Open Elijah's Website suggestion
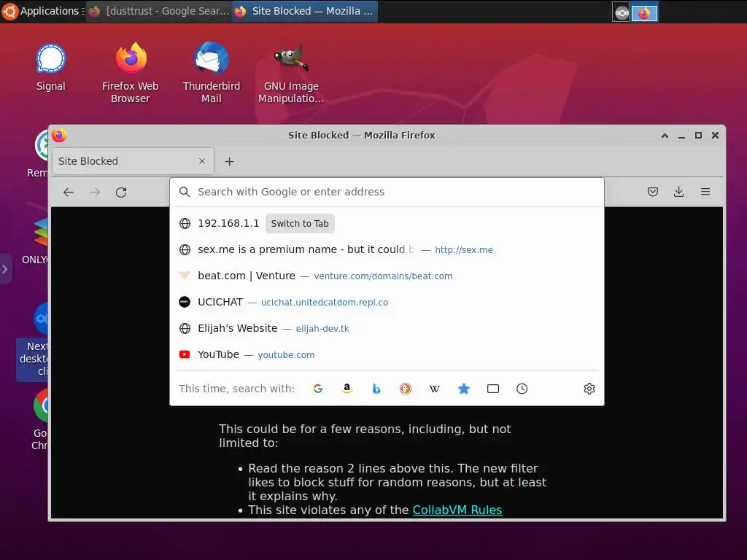Viewport: 747px width, 560px height. (387, 328)
